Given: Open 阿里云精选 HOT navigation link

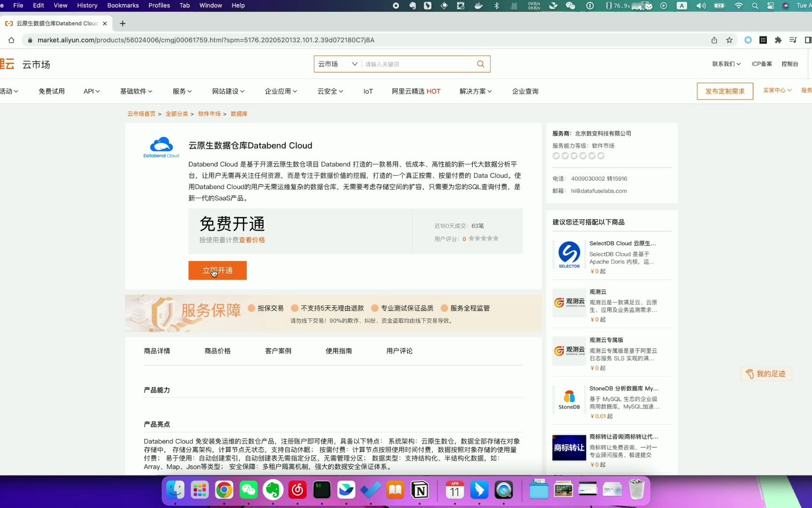Looking at the screenshot, I should 416,91.
